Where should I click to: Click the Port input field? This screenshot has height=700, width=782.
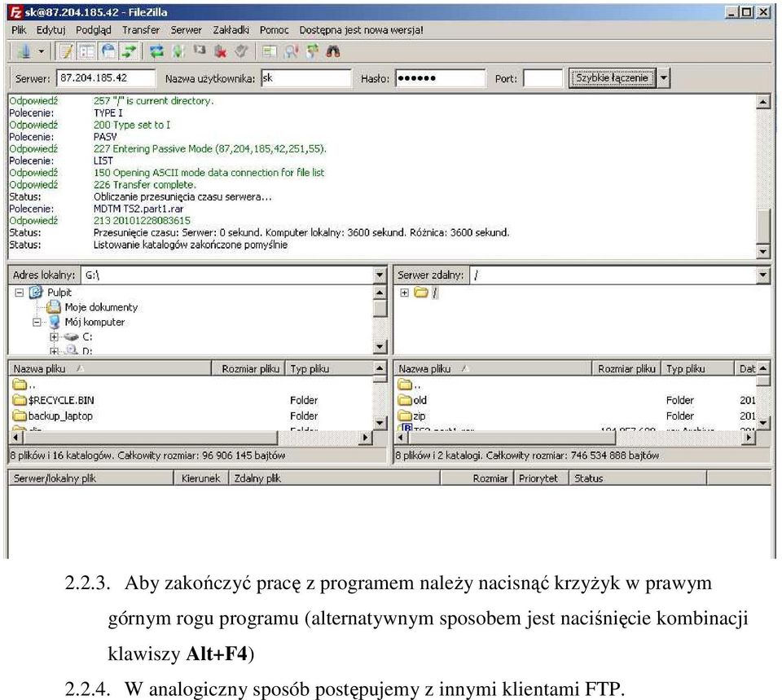(x=543, y=78)
